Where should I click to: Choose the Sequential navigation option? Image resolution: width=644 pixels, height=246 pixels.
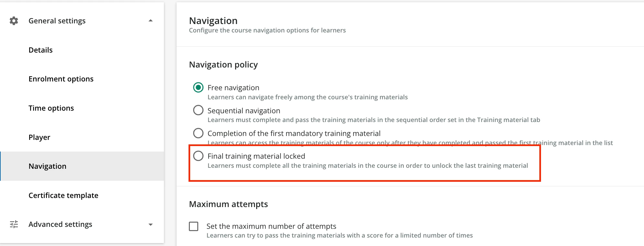(x=198, y=110)
